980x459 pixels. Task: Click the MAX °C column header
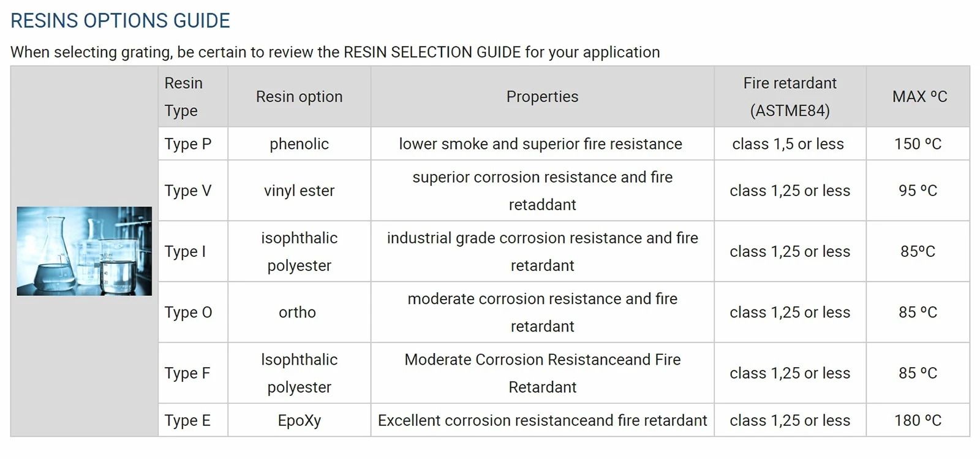(x=918, y=97)
